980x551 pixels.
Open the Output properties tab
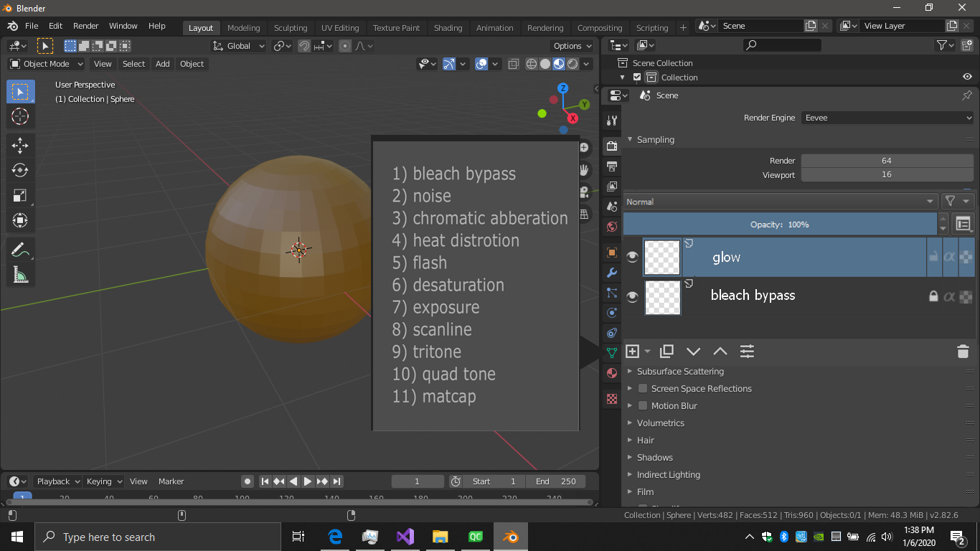612,166
